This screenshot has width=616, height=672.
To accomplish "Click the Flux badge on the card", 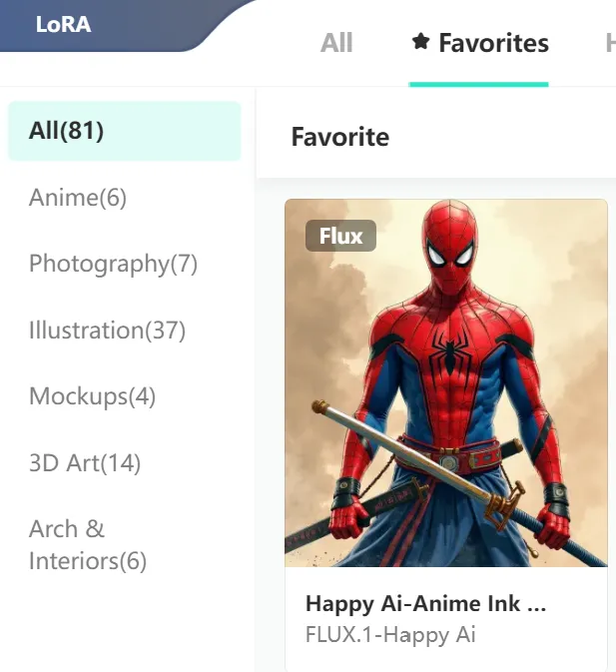I will [x=340, y=236].
